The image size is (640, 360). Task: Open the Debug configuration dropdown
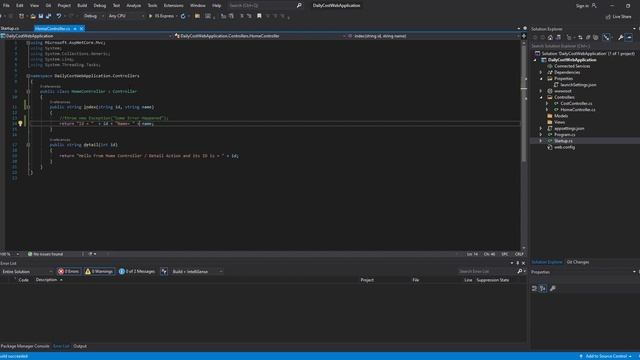(93, 16)
